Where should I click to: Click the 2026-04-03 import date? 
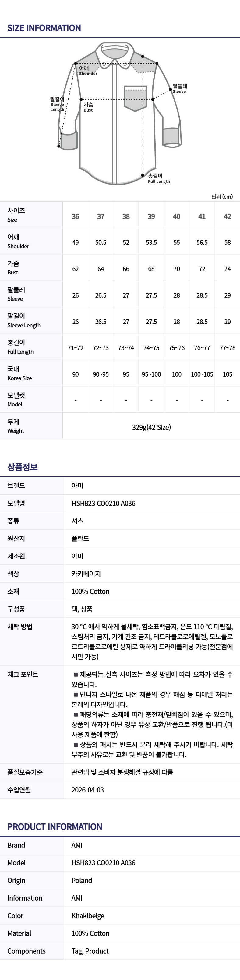click(88, 790)
